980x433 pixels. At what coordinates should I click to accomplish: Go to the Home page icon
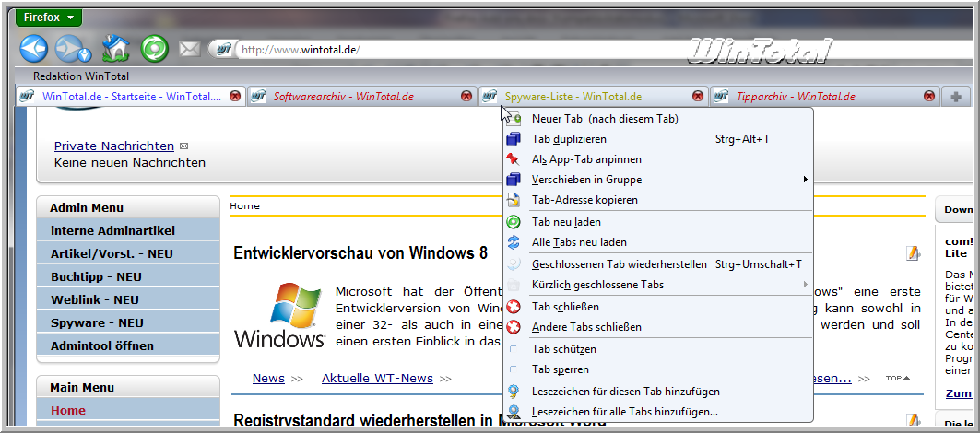coord(115,49)
